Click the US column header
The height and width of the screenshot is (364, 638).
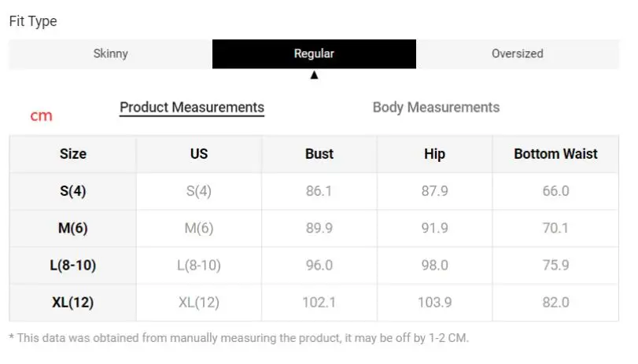(x=199, y=154)
